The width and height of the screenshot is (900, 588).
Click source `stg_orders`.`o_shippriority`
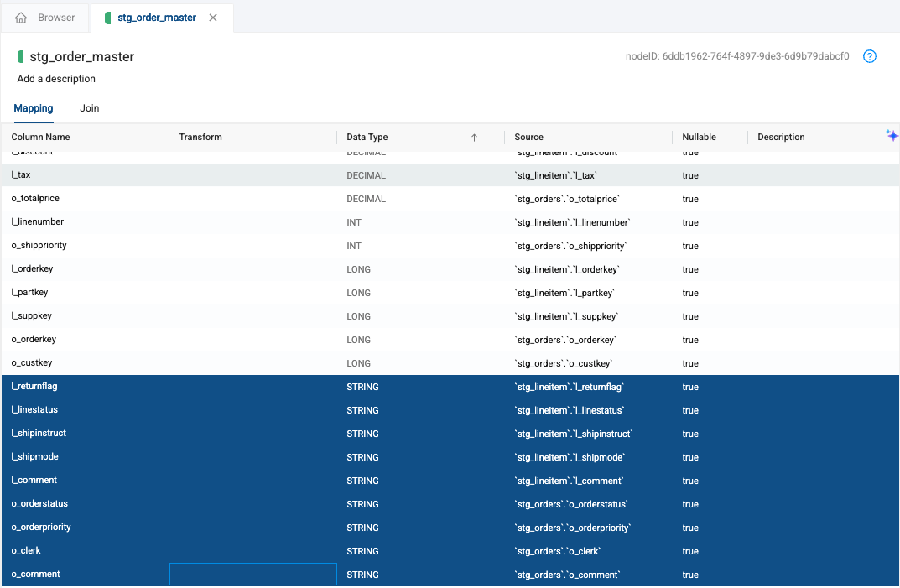click(570, 247)
